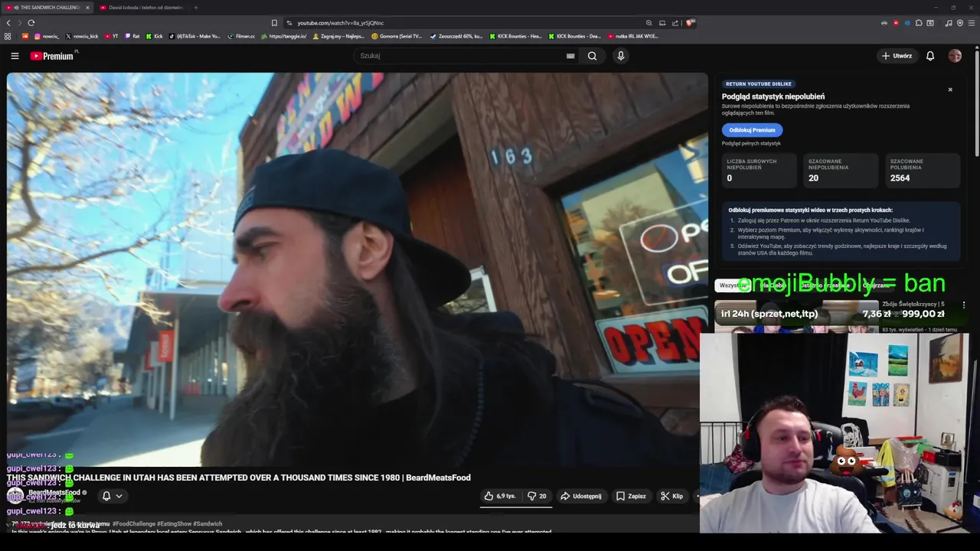Select the Wszystkie filter chip
980x551 pixels.
733,285
